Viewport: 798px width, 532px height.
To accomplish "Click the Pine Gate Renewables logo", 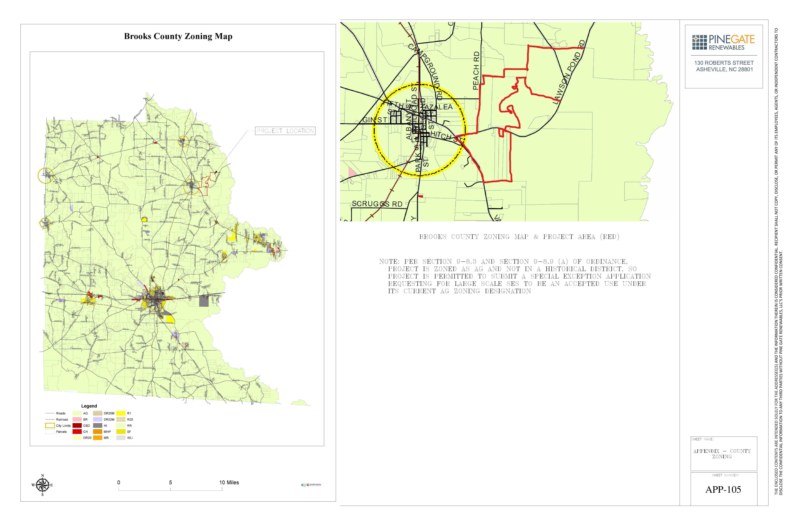I will 723,42.
